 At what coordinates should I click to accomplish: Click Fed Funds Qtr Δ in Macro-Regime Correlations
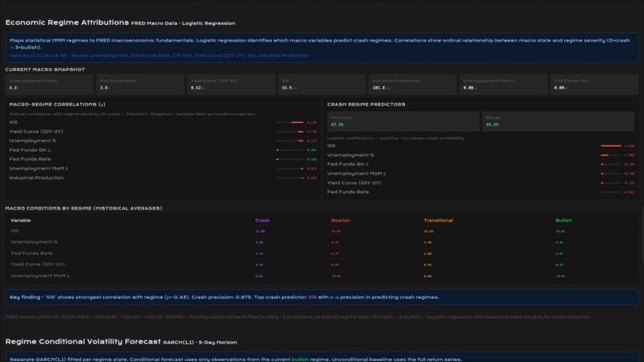[163, 150]
